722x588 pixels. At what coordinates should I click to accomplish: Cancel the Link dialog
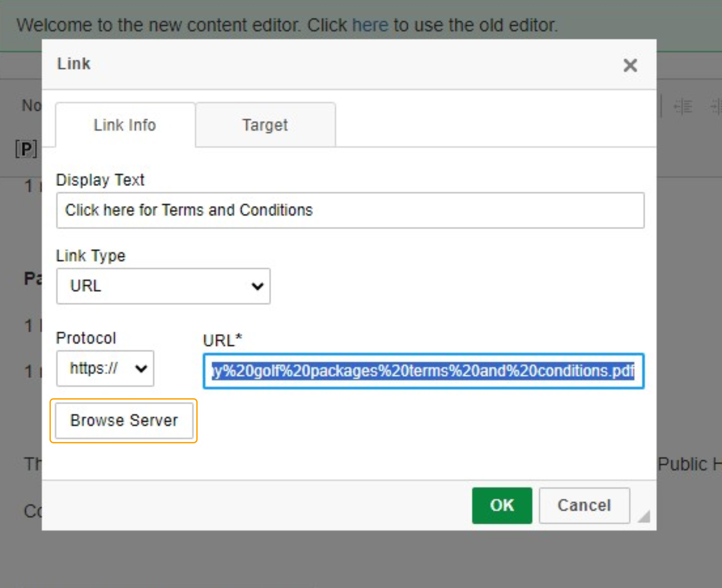(x=584, y=505)
